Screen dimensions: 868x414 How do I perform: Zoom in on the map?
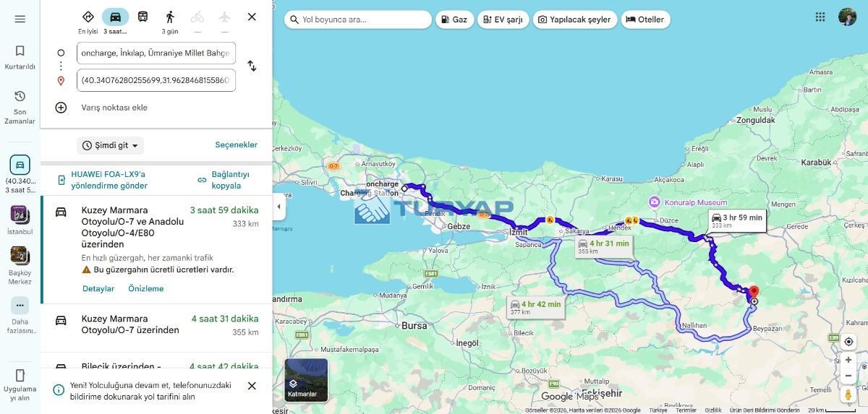(x=848, y=360)
